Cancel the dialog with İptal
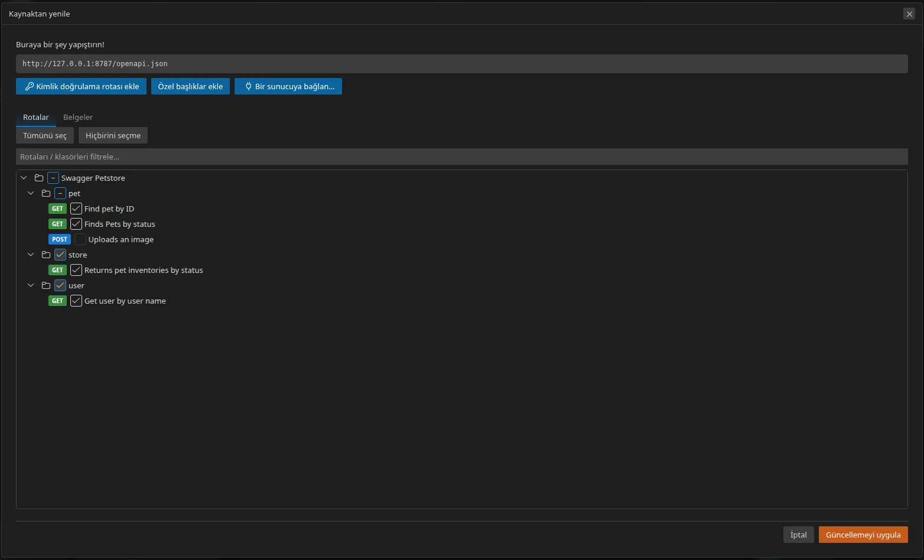The image size is (924, 560). (x=799, y=535)
